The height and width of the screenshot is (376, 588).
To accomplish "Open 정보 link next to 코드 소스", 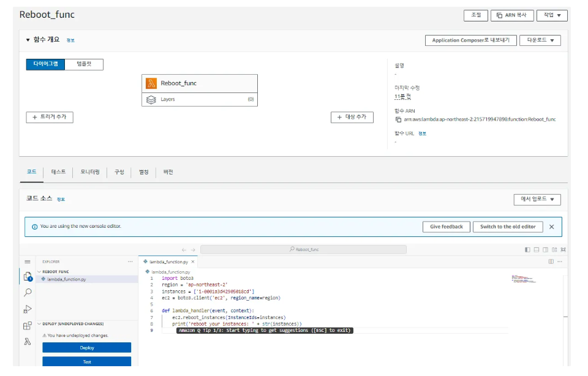I will coord(61,200).
